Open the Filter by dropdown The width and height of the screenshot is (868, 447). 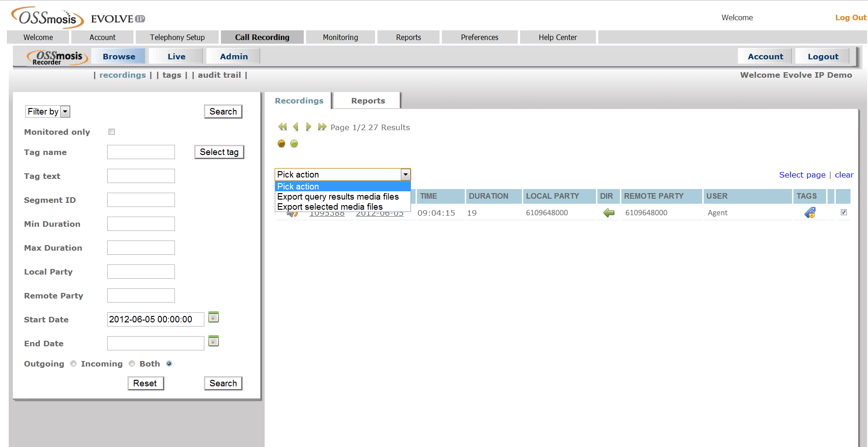coord(48,111)
